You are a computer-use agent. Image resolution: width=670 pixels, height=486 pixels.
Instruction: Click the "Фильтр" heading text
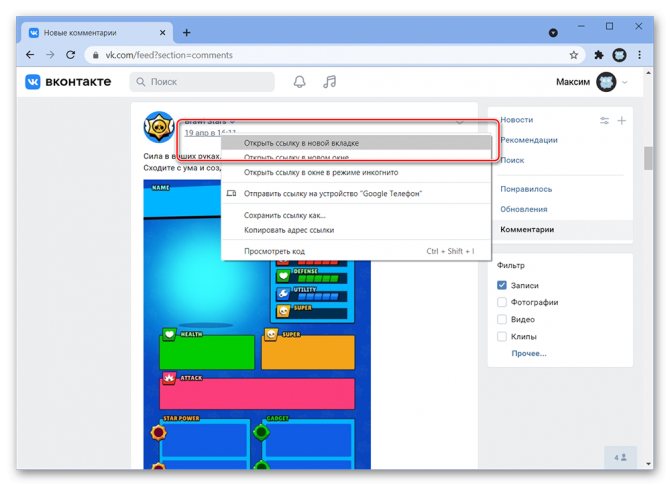[x=511, y=265]
